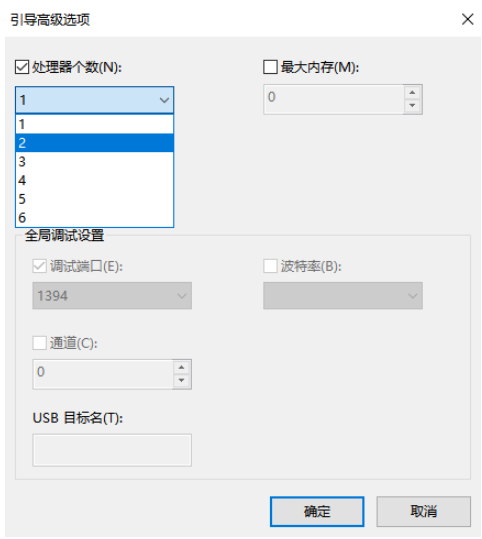Enable the 最大内存(M) checkbox

[270, 67]
